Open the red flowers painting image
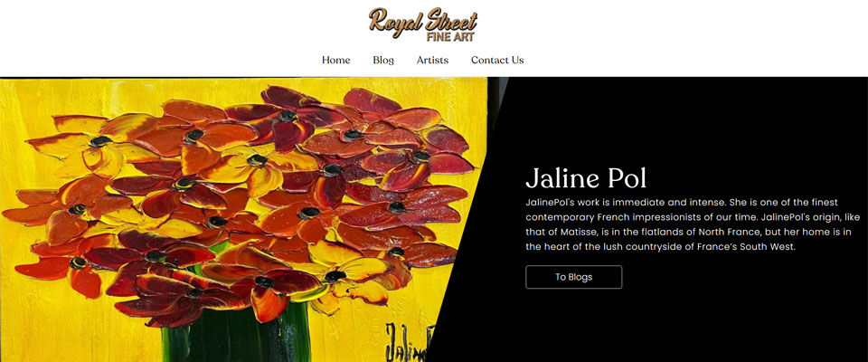This screenshot has width=868, height=362. [243, 220]
